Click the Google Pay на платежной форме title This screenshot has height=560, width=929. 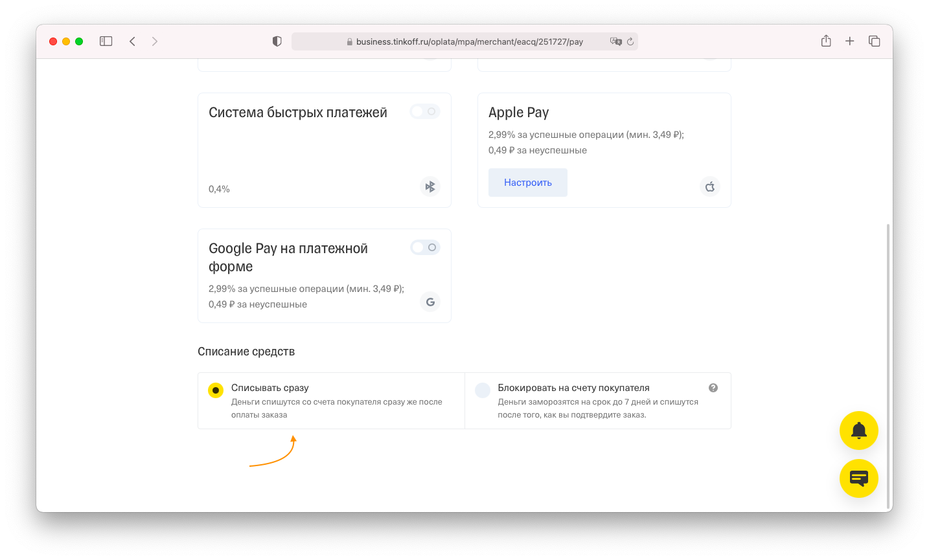point(288,258)
